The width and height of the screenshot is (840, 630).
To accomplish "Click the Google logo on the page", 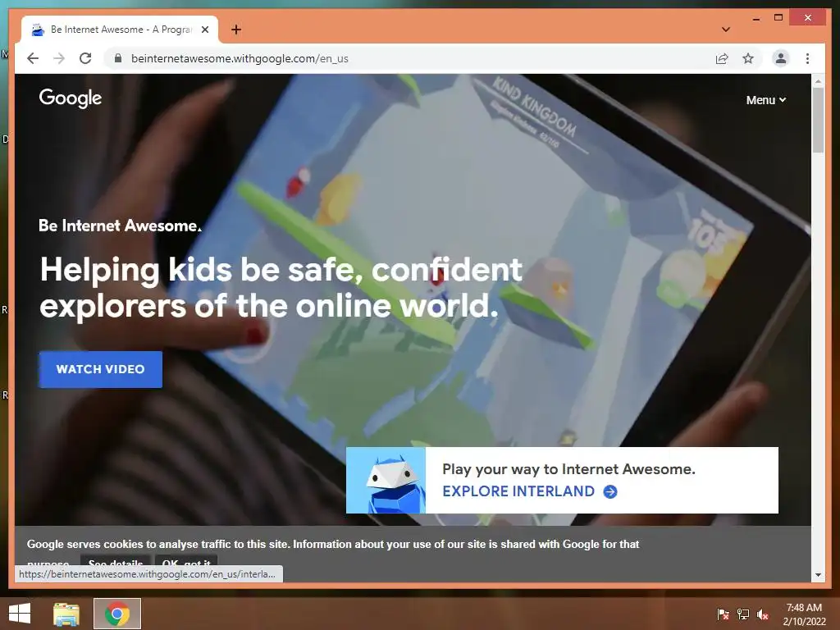I will 71,98.
